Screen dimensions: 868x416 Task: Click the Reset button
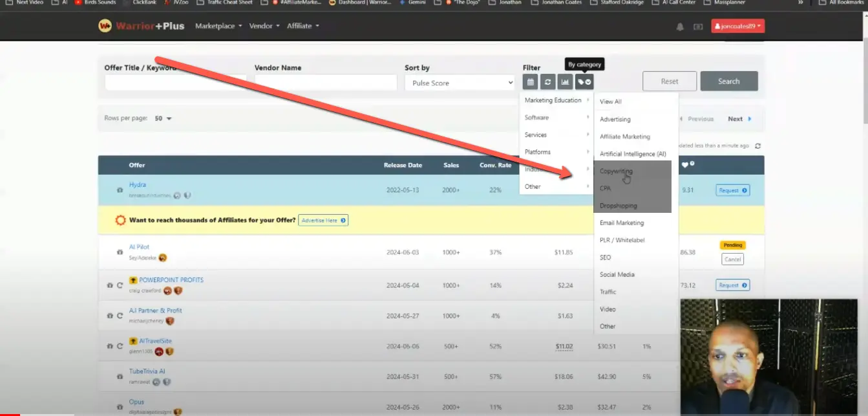pyautogui.click(x=669, y=81)
